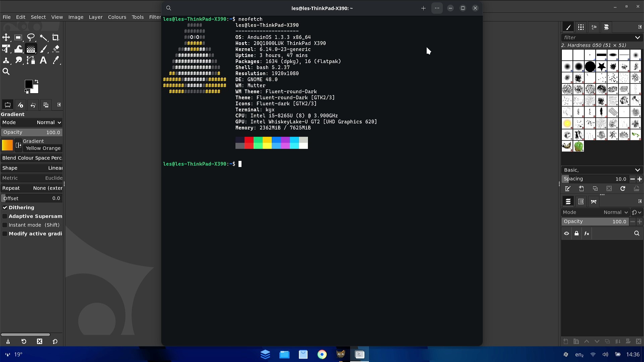Open the Repeat None dropdown
The width and height of the screenshot is (644, 362).
(32, 188)
